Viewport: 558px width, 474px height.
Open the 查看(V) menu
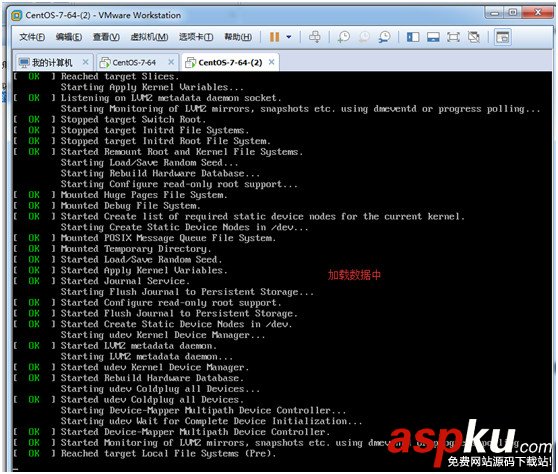106,37
